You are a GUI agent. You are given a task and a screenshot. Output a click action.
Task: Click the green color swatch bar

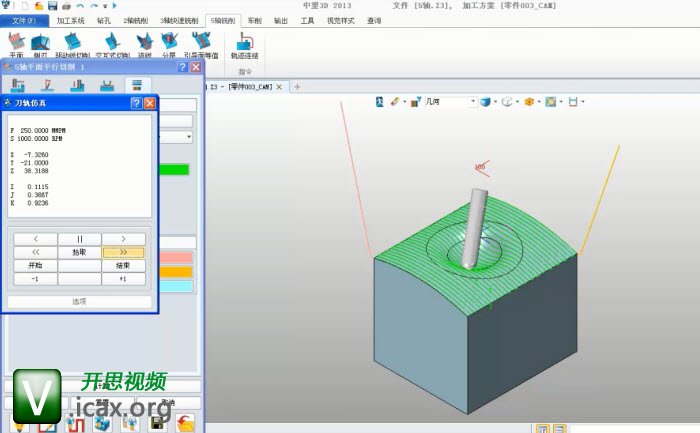pyautogui.click(x=176, y=170)
